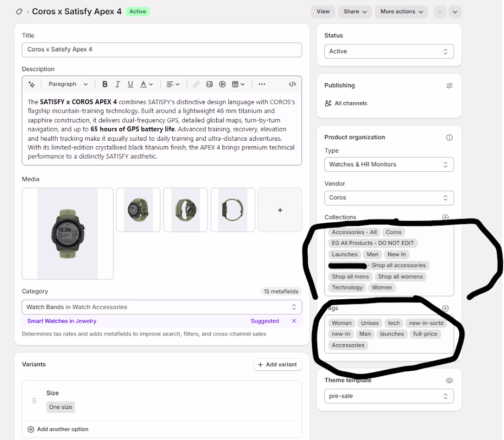
Task: Click the Launches collection chip
Action: pyautogui.click(x=345, y=254)
